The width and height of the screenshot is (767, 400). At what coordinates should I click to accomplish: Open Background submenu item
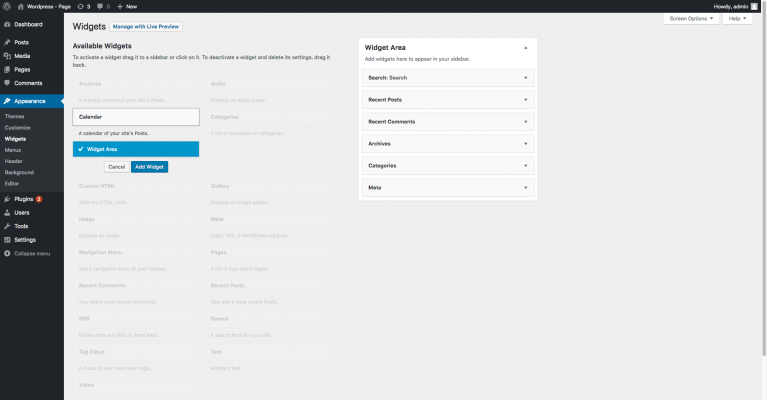(19, 173)
